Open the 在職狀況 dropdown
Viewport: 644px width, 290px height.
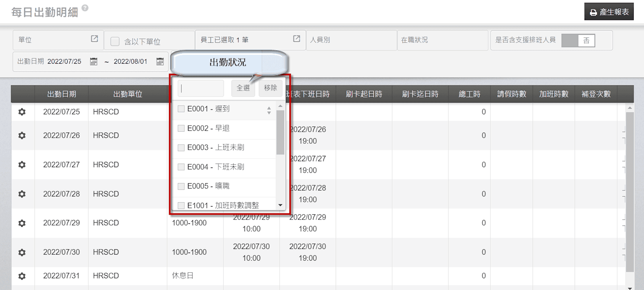[442, 40]
